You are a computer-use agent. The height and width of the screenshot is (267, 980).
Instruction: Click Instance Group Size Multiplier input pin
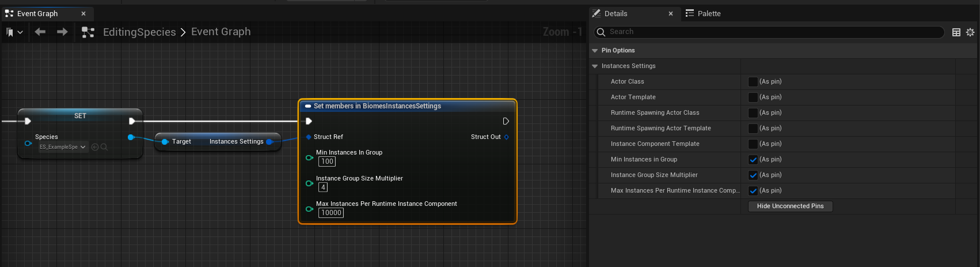(309, 183)
